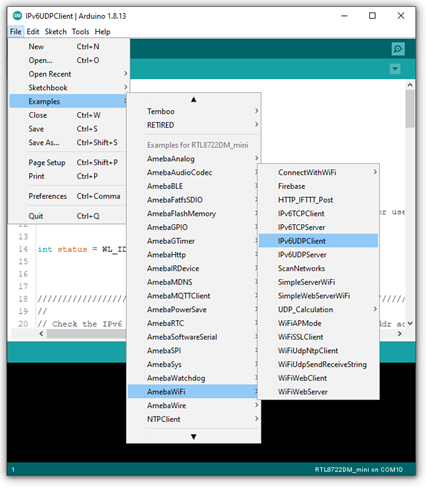Expand the ConnectWithWiFi submenu
The width and height of the screenshot is (426, 491).
[319, 172]
